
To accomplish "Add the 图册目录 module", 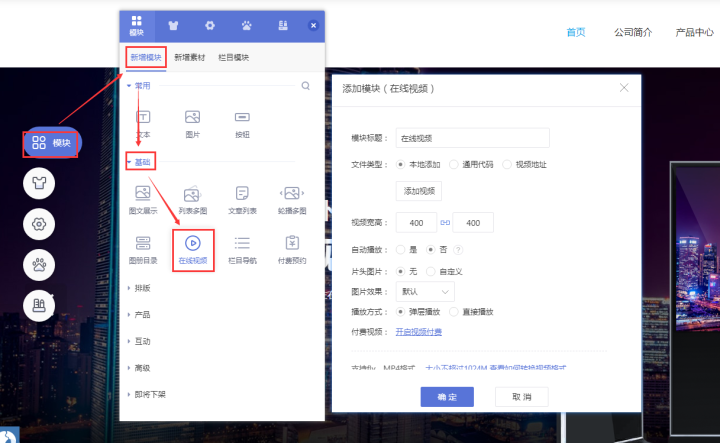I will point(143,250).
